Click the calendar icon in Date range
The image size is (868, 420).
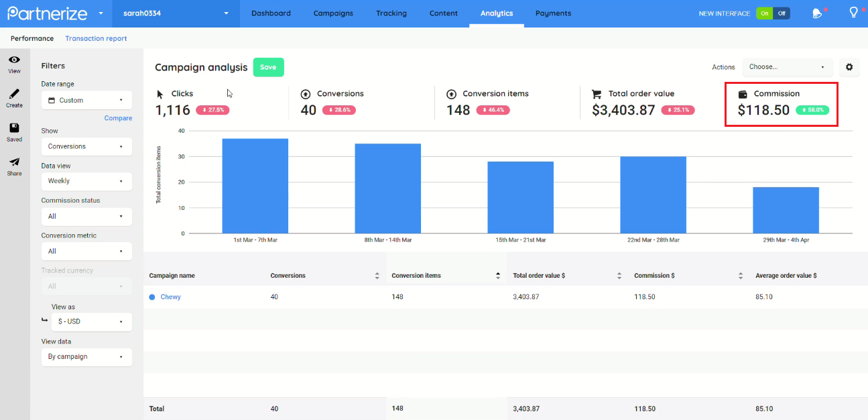click(x=51, y=100)
